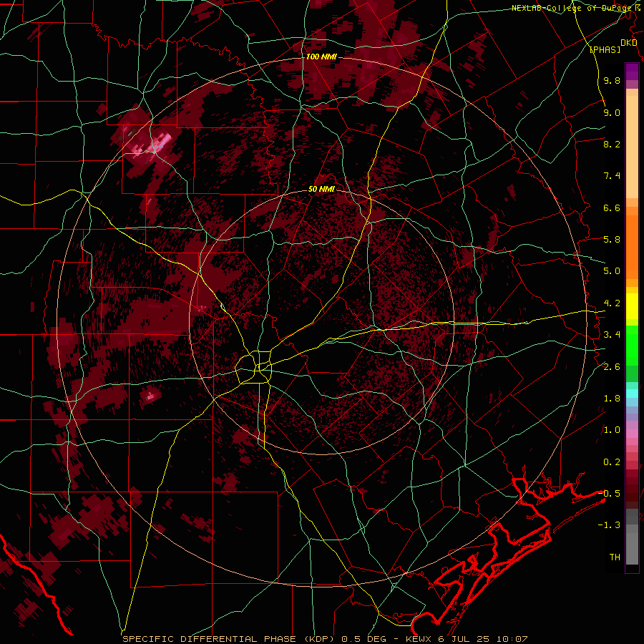The width and height of the screenshot is (644, 644).
Task: Click the "50 NMI" range ring label
Action: click(321, 189)
